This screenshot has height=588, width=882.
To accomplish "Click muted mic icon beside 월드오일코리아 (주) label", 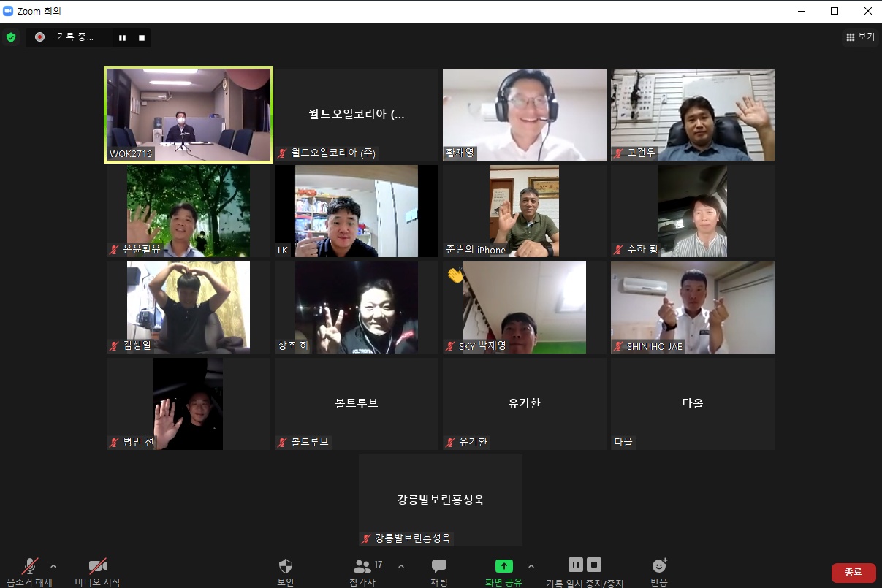I will tap(283, 153).
